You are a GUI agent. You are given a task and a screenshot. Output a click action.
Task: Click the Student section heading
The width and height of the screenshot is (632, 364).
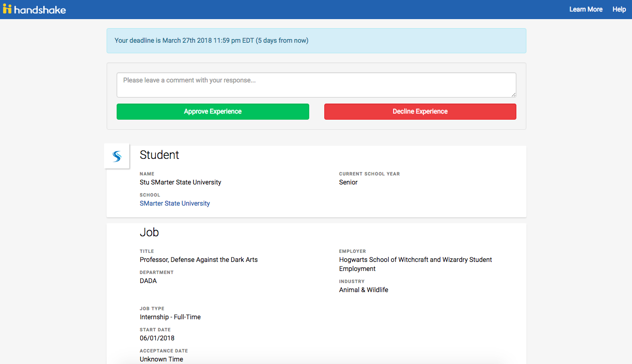(159, 155)
